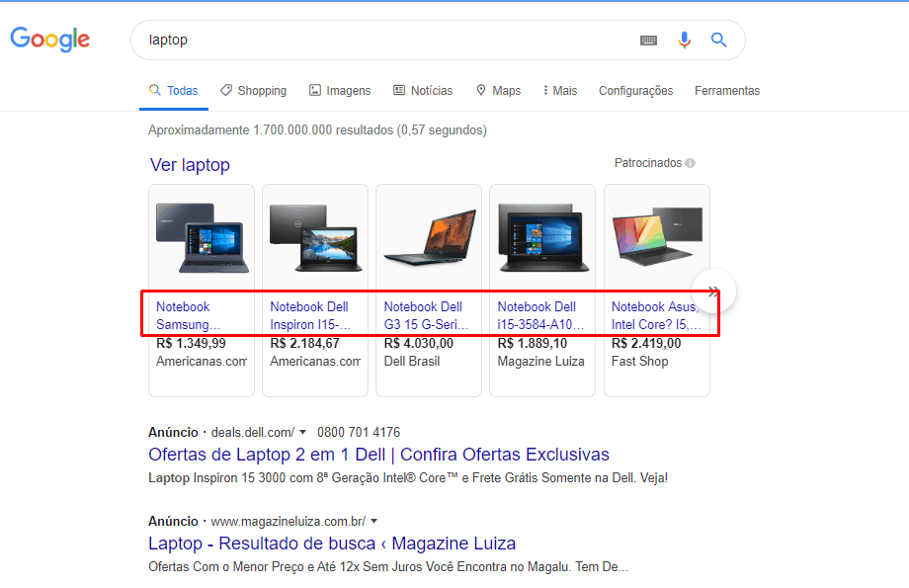This screenshot has height=588, width=909.
Task: Click the blue search magnifier button
Action: click(719, 40)
